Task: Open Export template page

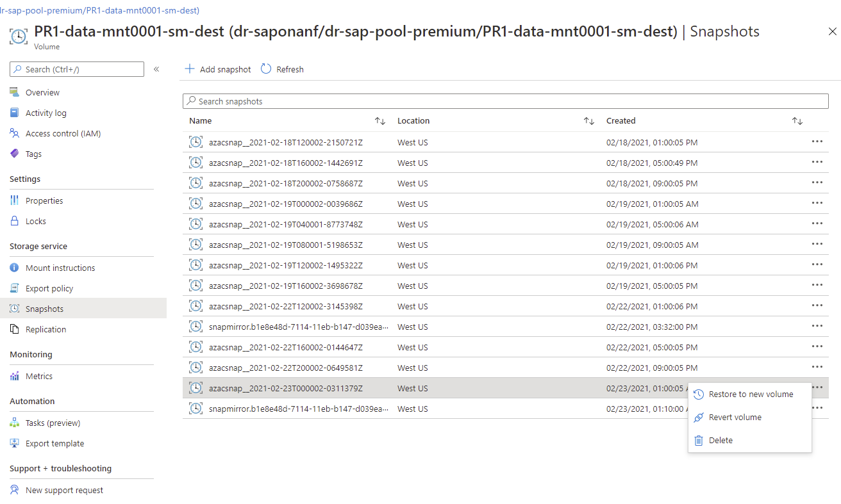Action: 54,444
